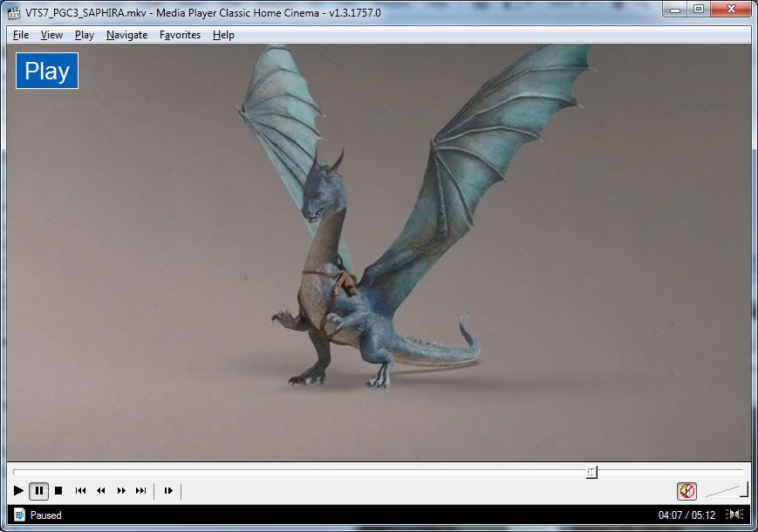The height and width of the screenshot is (532, 758).
Task: Open the Favorites menu
Action: (180, 35)
